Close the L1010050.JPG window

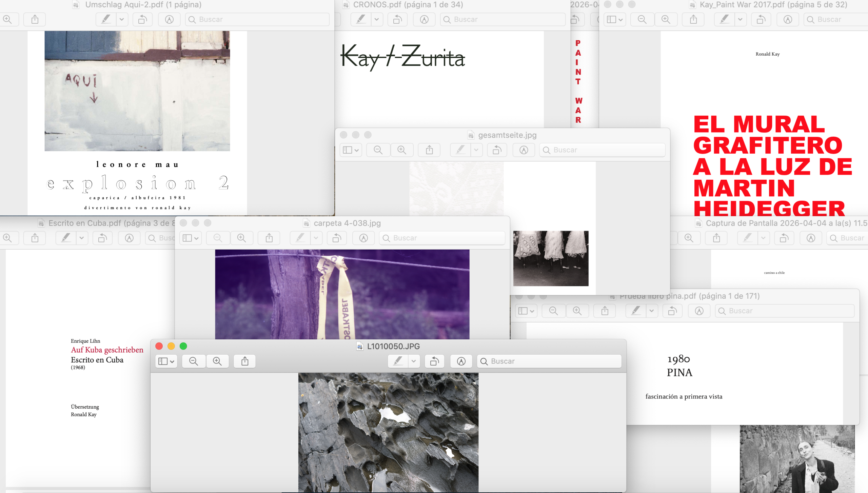tap(159, 346)
